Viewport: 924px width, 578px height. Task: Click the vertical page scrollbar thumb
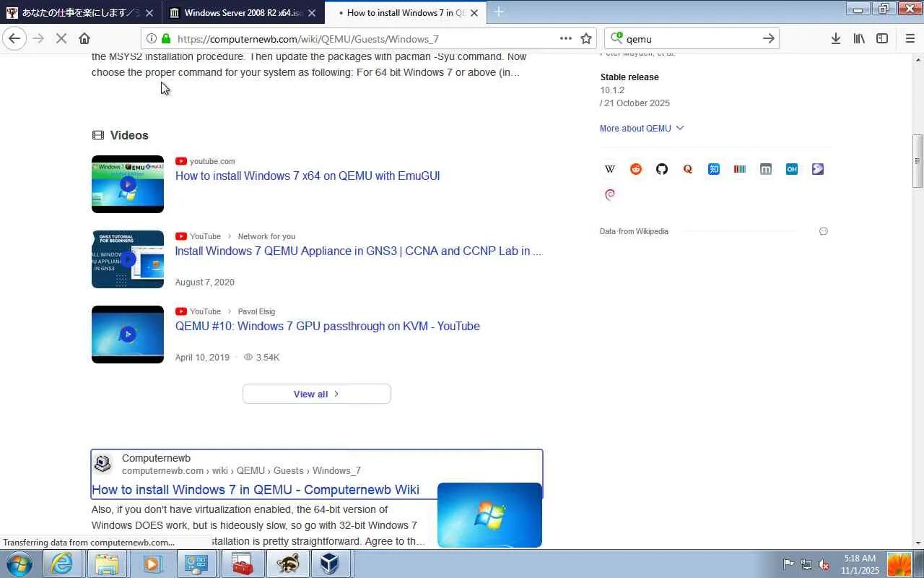918,160
